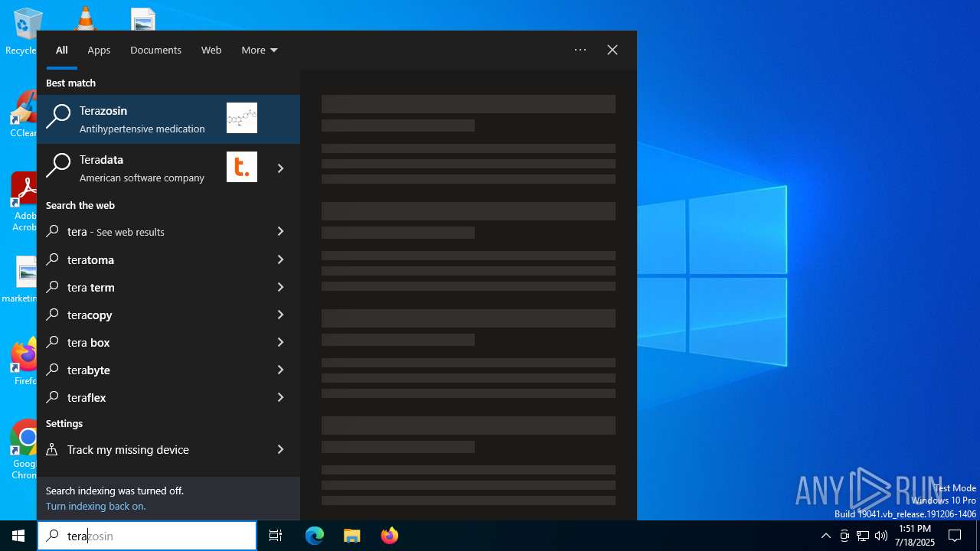Expand the terabyte suggestion chevron

tap(281, 370)
